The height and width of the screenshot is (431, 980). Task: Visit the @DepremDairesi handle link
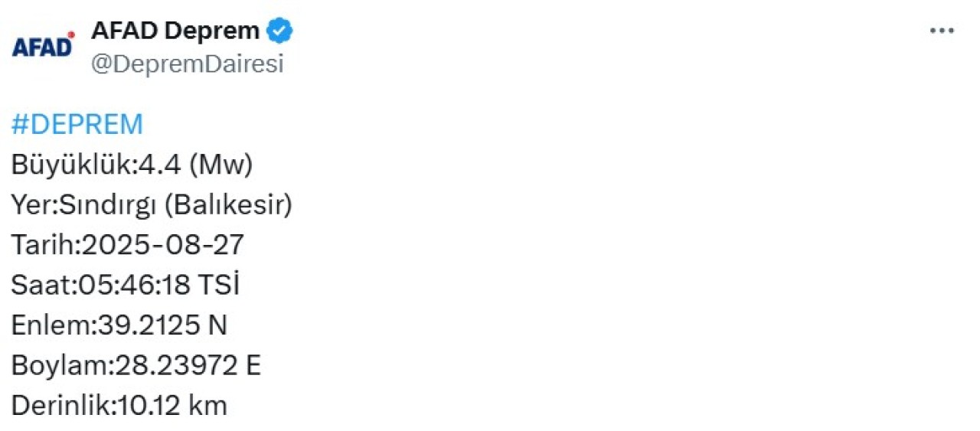coord(188,64)
